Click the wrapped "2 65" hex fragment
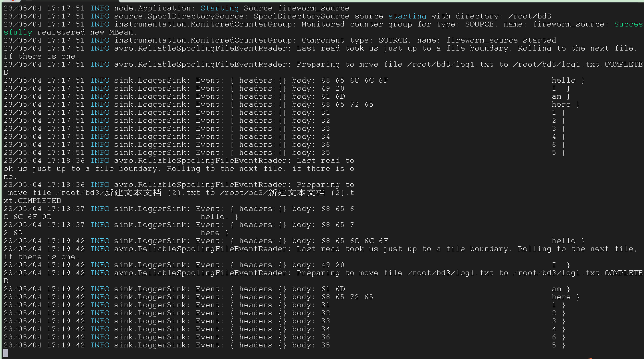This screenshot has width=644, height=359. [13, 233]
